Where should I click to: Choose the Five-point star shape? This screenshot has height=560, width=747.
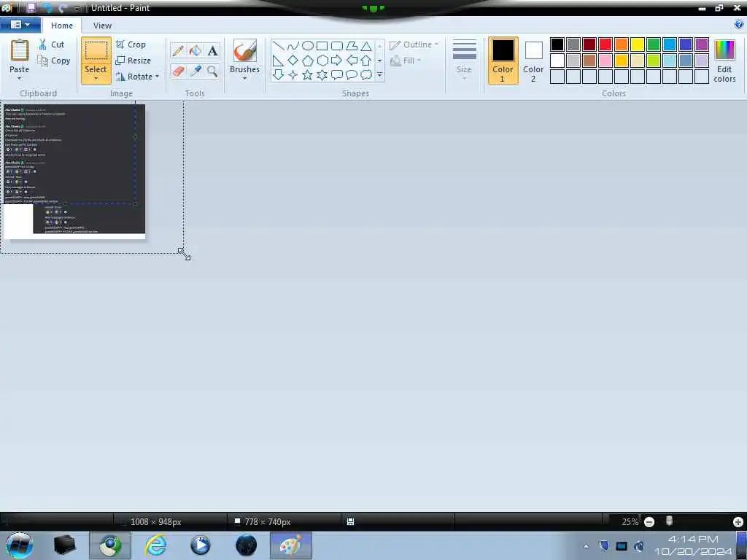tap(308, 75)
